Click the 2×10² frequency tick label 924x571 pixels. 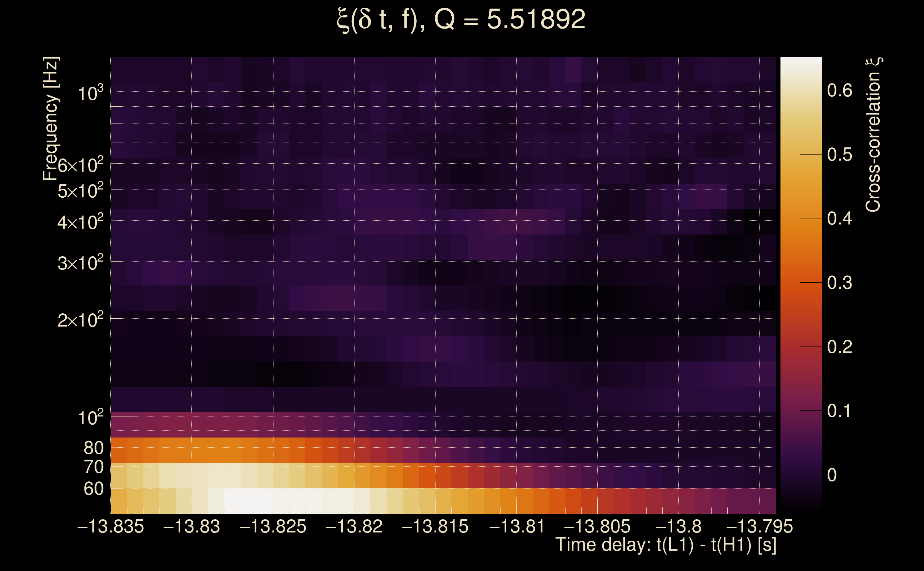coord(80,320)
